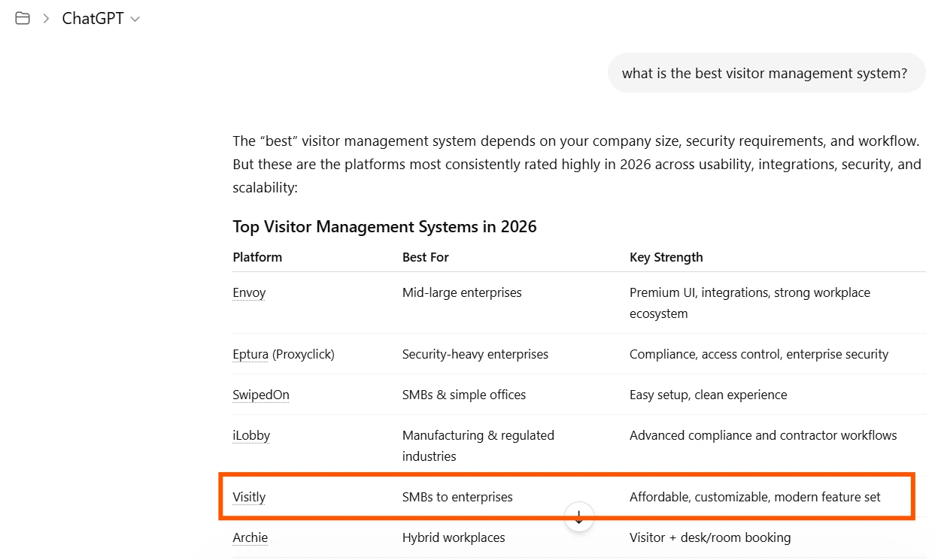The height and width of the screenshot is (560, 935).
Task: Select the user message bubble about visitor management
Action: pyautogui.click(x=765, y=73)
